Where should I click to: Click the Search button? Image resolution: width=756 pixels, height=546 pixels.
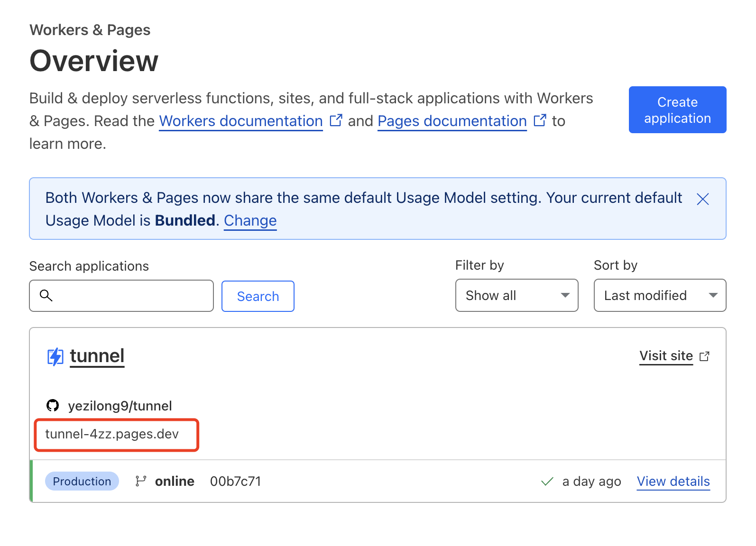258,296
